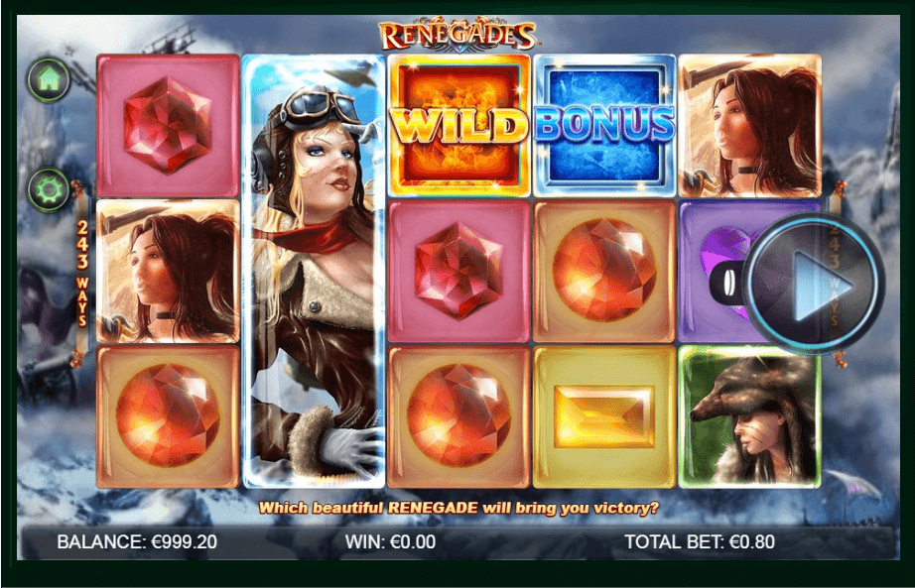The width and height of the screenshot is (915, 588).
Task: Click the expanded blonde aviator reel
Action: click(x=314, y=272)
